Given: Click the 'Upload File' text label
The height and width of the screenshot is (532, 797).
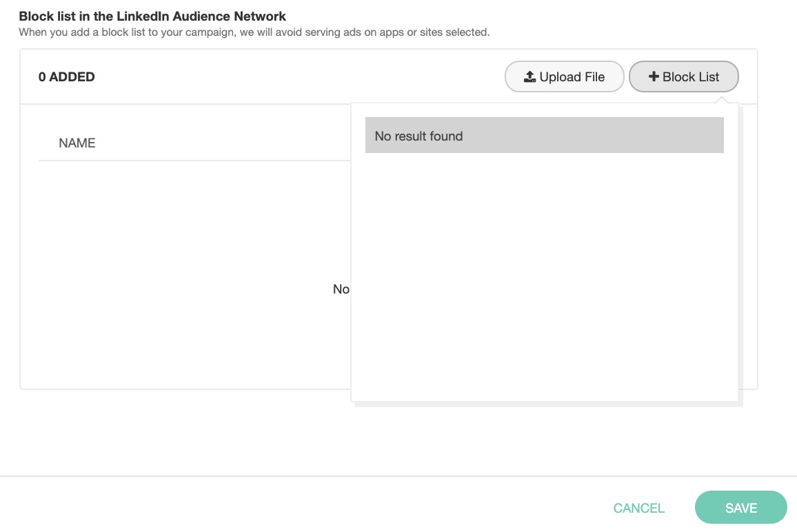Looking at the screenshot, I should point(572,76).
